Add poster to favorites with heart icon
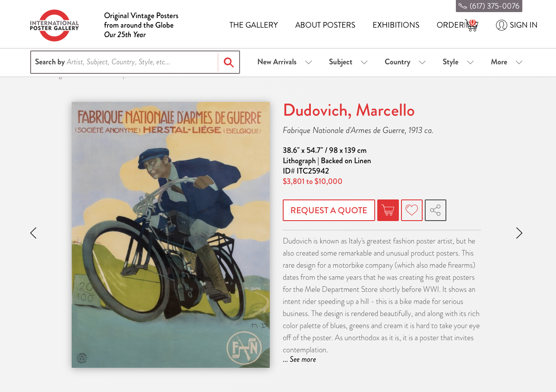556x392 pixels. click(x=412, y=210)
